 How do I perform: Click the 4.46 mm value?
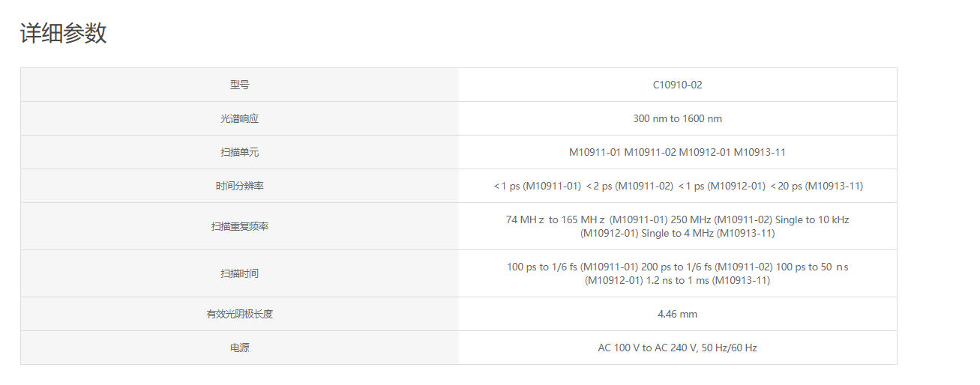(677, 314)
